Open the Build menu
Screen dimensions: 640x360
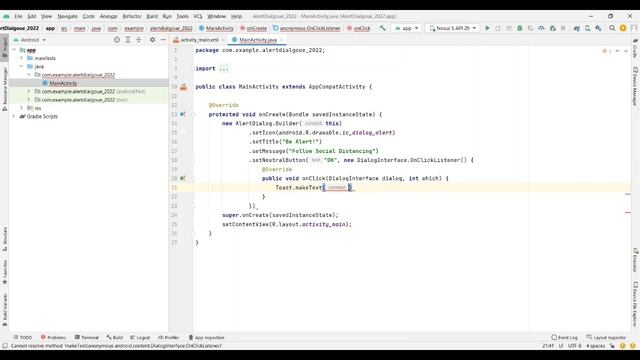pyautogui.click(x=152, y=16)
